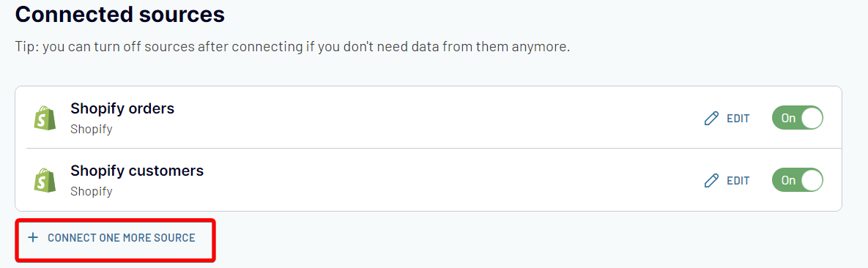This screenshot has height=268, width=868.
Task: Turn off the Shopify customers source toggle
Action: (x=798, y=180)
